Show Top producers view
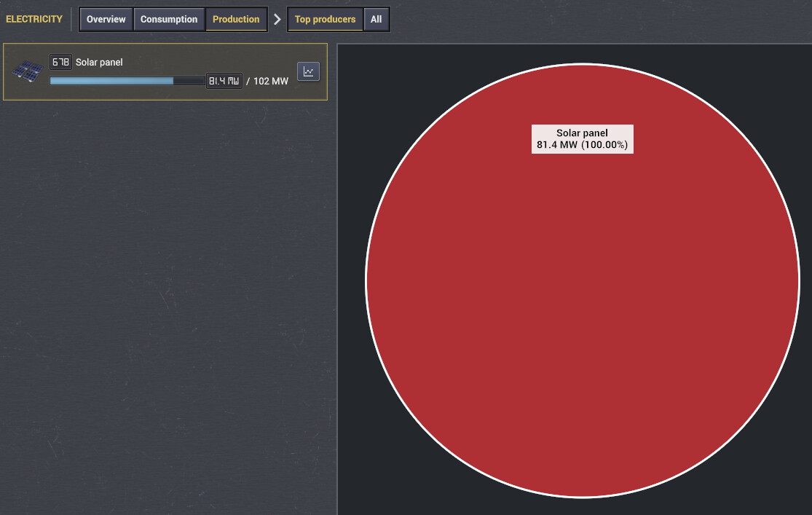Image resolution: width=812 pixels, height=515 pixels. [x=326, y=19]
